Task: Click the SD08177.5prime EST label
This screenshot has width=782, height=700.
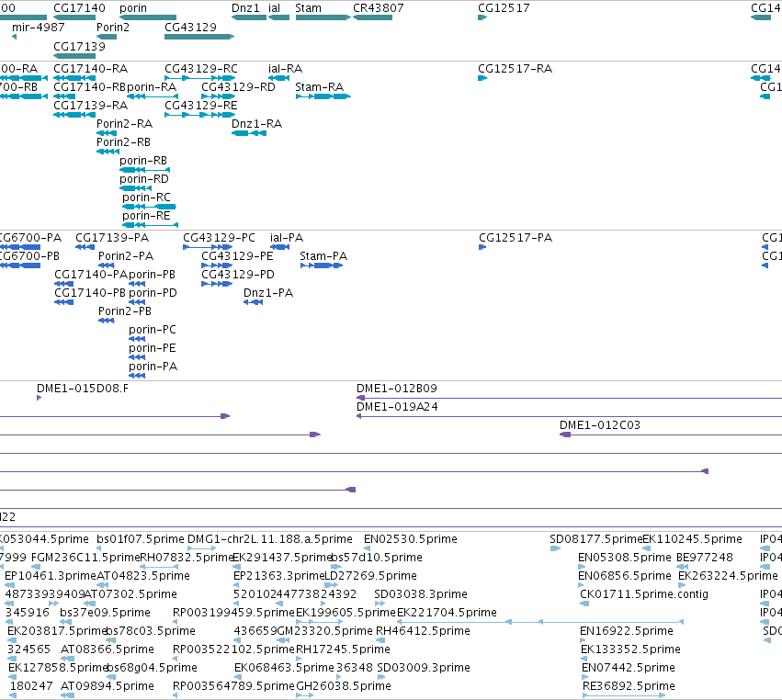Action: [x=596, y=539]
